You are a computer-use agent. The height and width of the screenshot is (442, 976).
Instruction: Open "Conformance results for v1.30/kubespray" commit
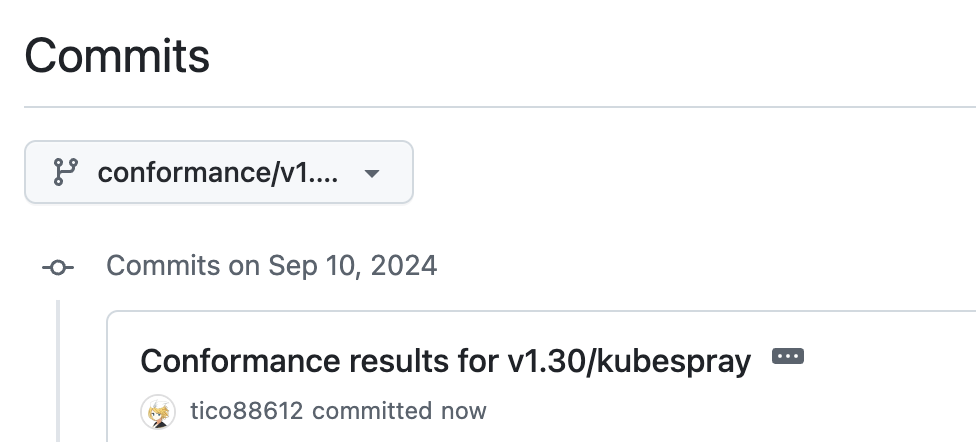tap(445, 361)
